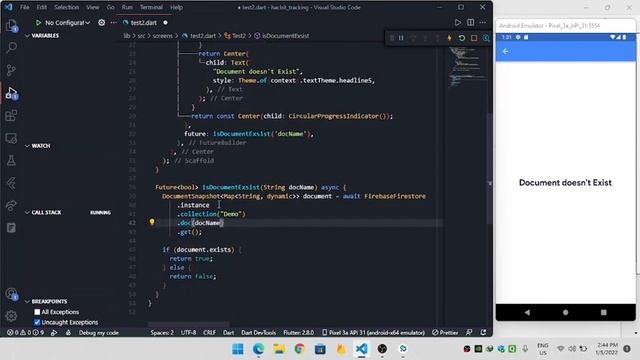Run the file from editor title play icon
The width and height of the screenshot is (640, 360).
(458, 22)
